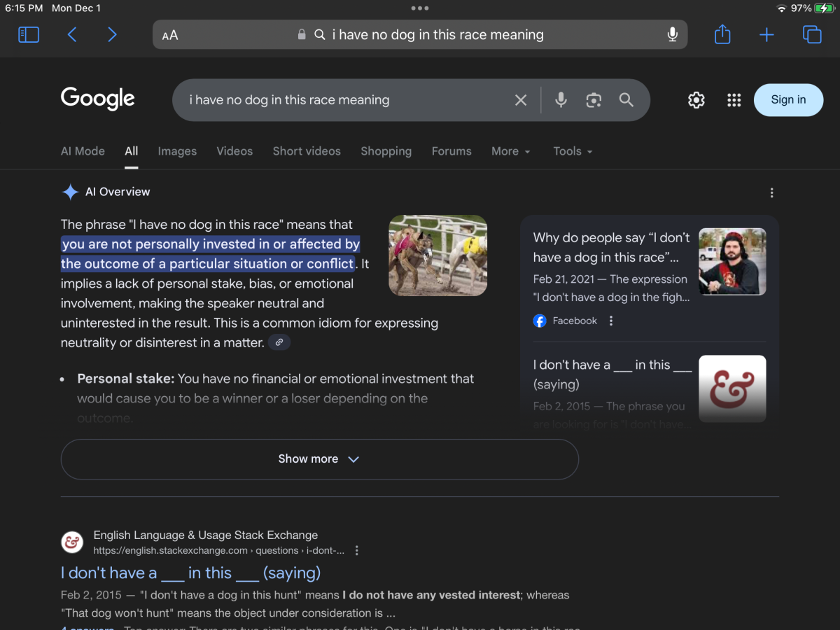840x630 pixels.
Task: Open the Safari sidebar panel
Action: [x=29, y=34]
